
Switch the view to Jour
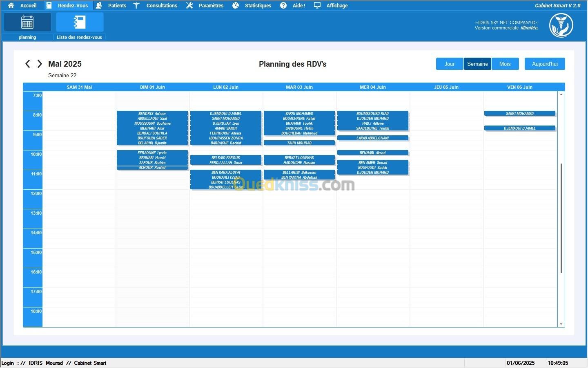pos(450,64)
